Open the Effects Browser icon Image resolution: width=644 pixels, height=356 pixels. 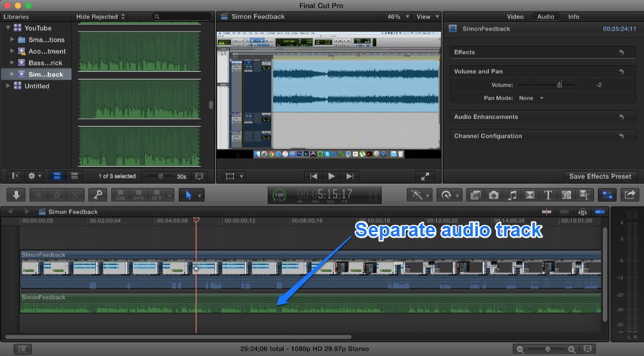point(475,195)
